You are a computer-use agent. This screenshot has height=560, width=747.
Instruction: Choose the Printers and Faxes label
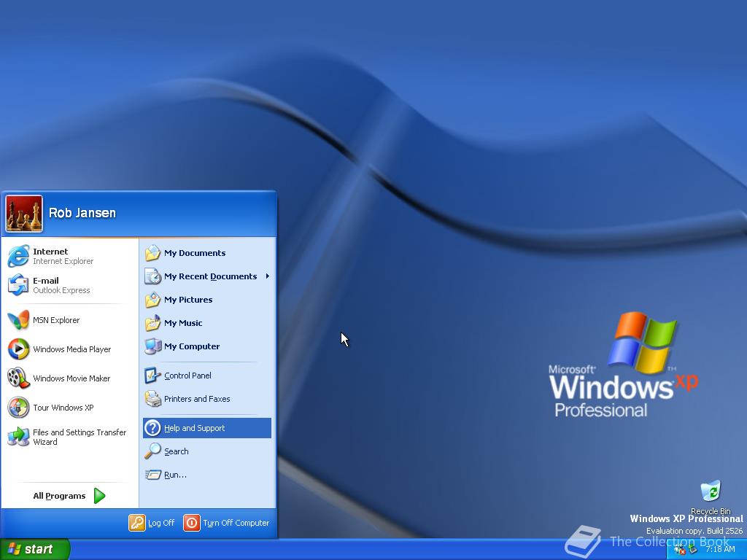[197, 399]
